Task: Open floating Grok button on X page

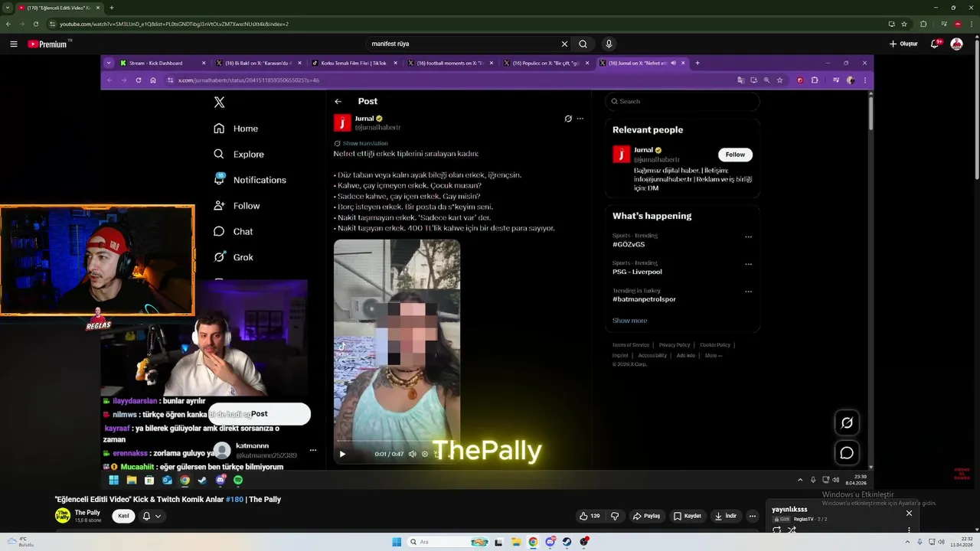Action: pos(847,422)
